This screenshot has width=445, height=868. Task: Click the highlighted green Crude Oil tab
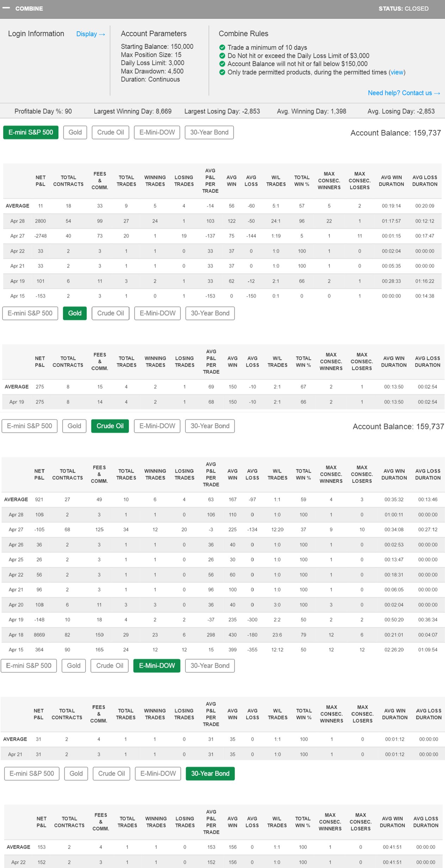tap(110, 426)
